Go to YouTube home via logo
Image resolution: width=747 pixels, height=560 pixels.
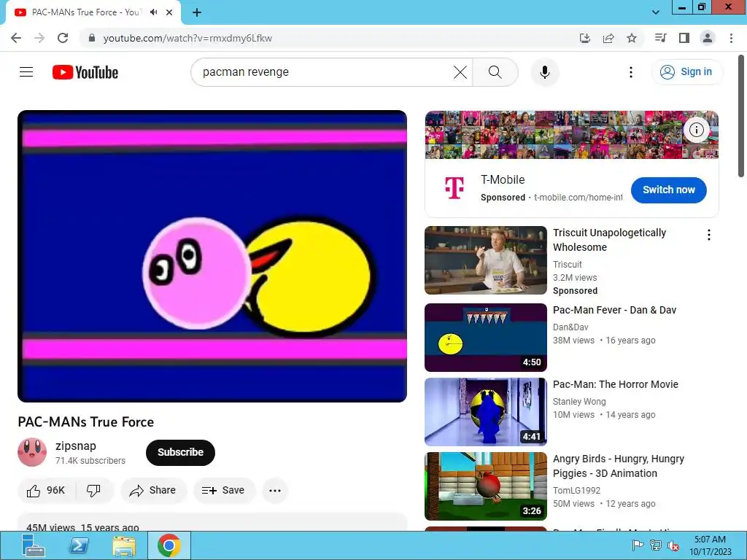pos(85,72)
